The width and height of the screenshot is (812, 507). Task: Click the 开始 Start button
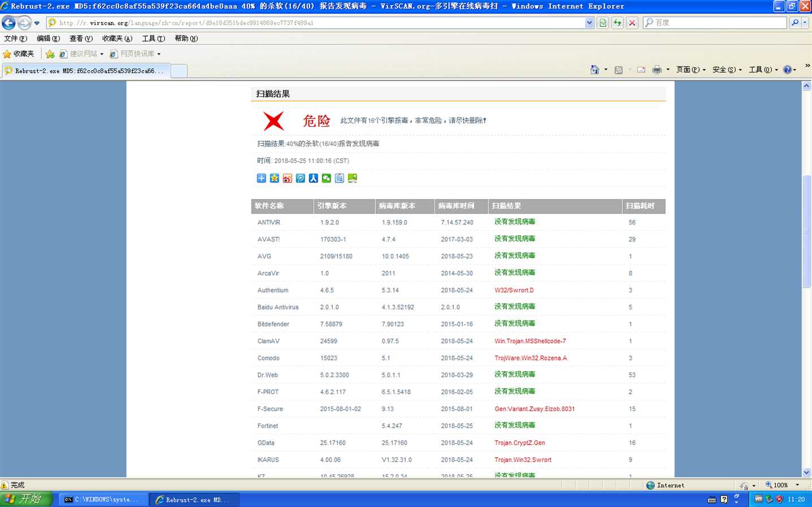[26, 499]
